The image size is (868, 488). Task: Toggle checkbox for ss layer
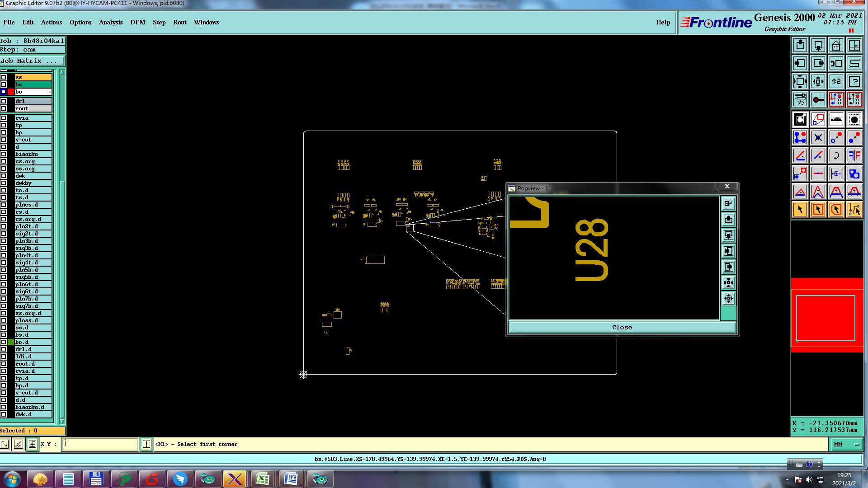pos(4,77)
